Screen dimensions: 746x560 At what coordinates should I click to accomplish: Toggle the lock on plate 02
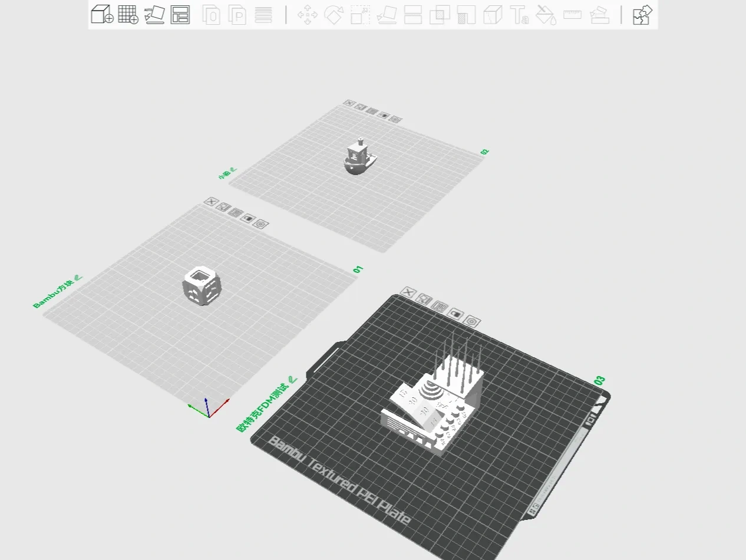(384, 116)
